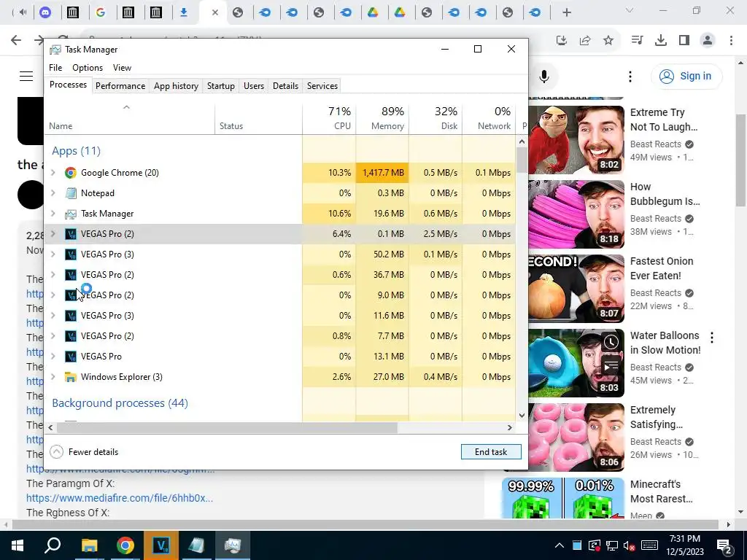Sort processes by Network column header
Screen dimensions: 747x560
pyautogui.click(x=489, y=118)
